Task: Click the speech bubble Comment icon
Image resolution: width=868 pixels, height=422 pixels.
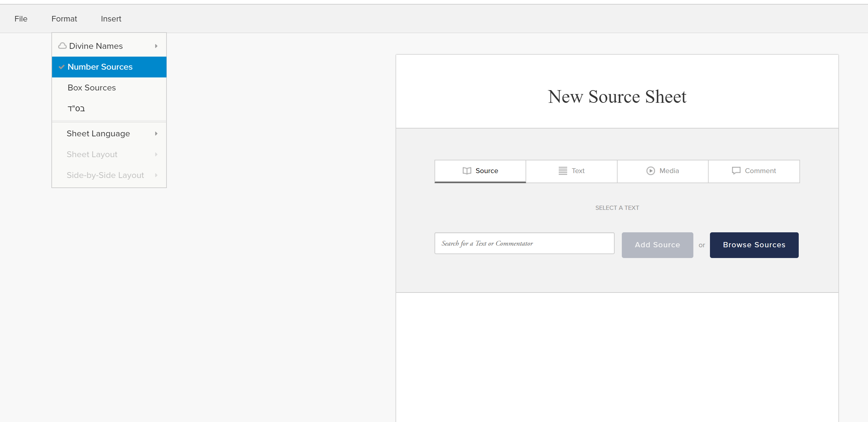Action: 736,171
